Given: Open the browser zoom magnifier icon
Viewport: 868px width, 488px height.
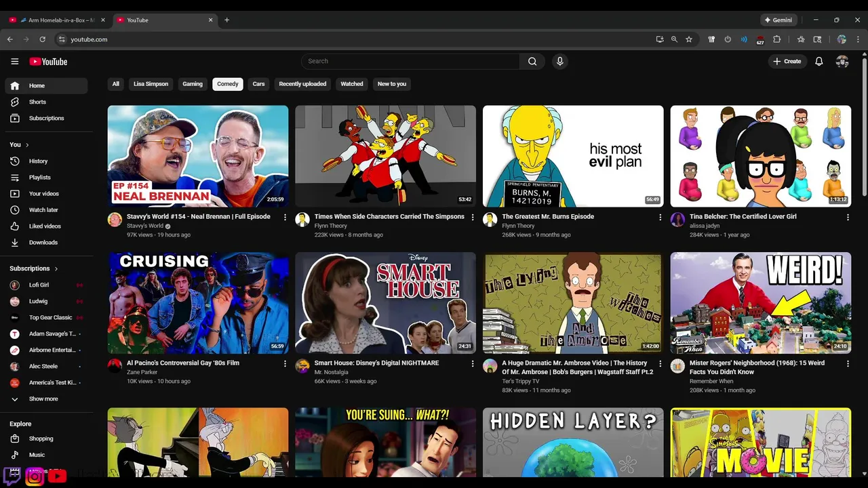Looking at the screenshot, I should (x=674, y=39).
